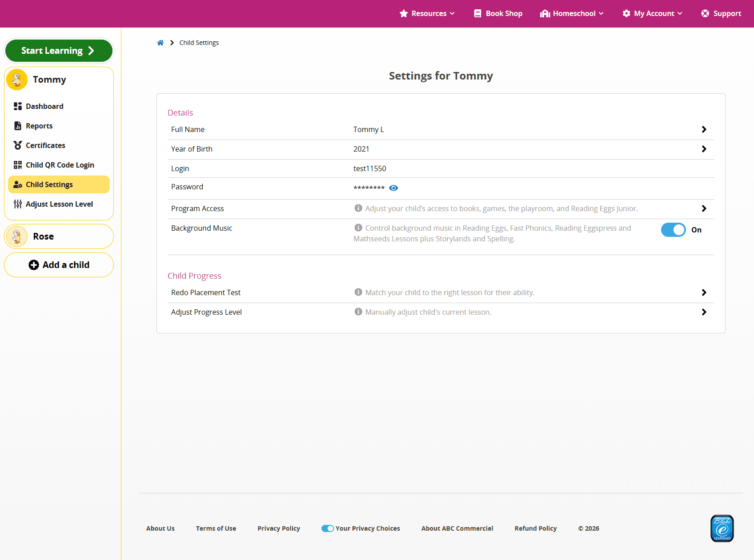
Task: Toggle Your Privacy Choices switch
Action: pyautogui.click(x=328, y=528)
